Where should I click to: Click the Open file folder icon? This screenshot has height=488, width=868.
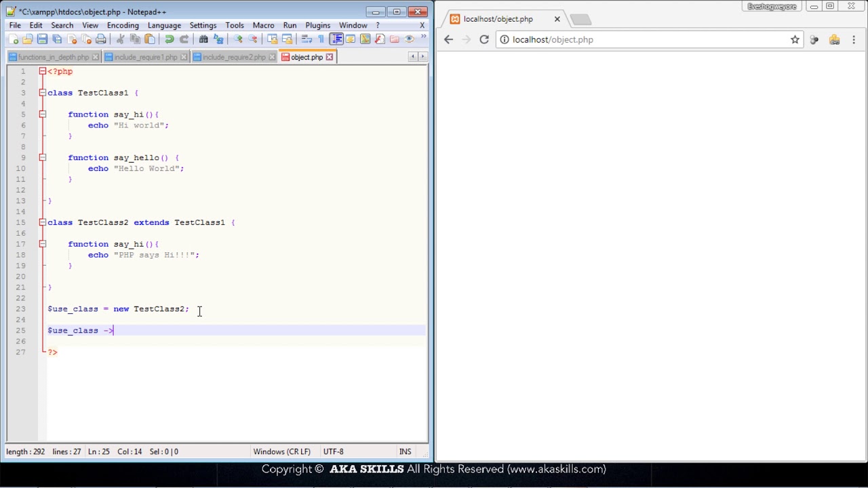[28, 39]
